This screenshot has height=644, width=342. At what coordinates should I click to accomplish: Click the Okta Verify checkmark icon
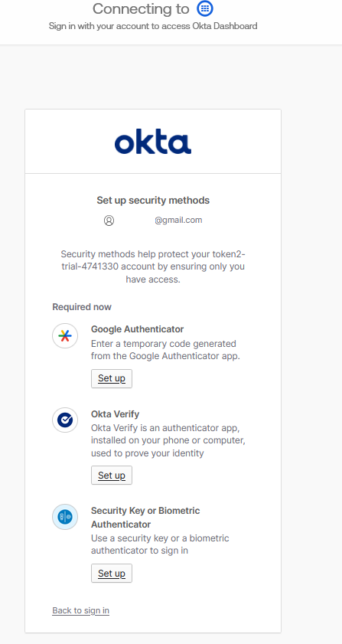click(65, 420)
